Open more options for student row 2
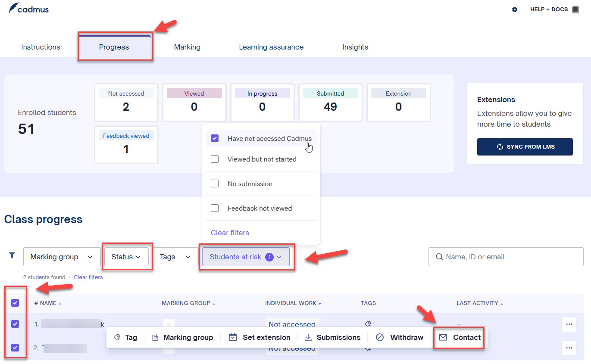Screen dimensions: 591x364 coord(569,348)
